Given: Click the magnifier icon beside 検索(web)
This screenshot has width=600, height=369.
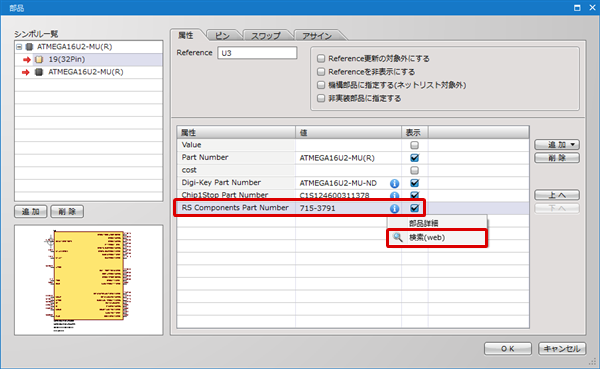Looking at the screenshot, I should tap(398, 237).
